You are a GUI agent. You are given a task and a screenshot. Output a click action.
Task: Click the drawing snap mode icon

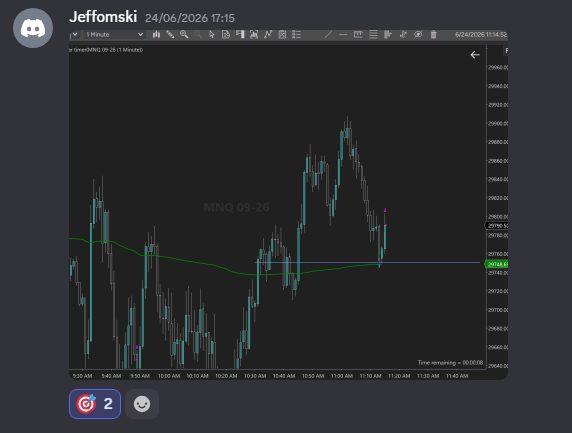pos(403,34)
